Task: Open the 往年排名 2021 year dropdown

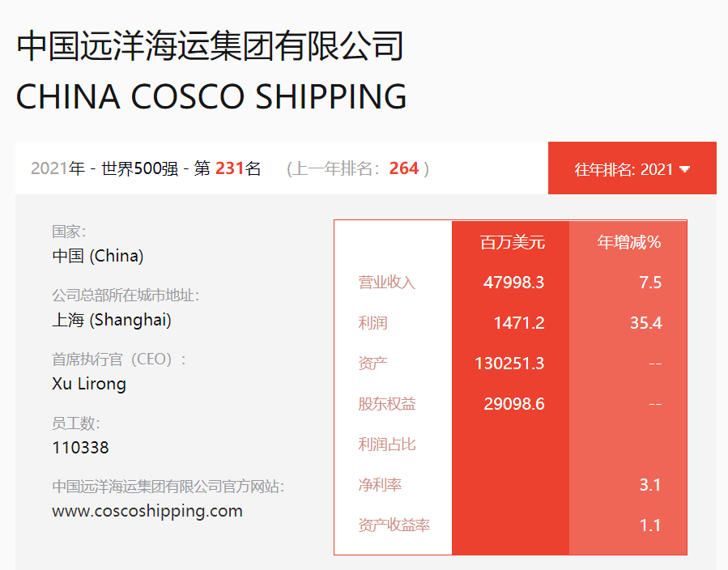Action: (x=632, y=168)
